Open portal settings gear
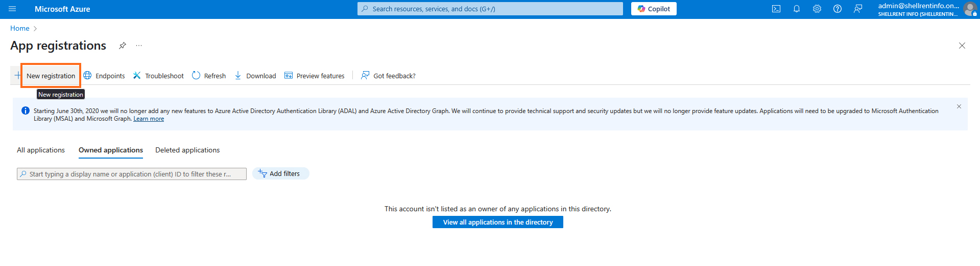 [x=817, y=9]
